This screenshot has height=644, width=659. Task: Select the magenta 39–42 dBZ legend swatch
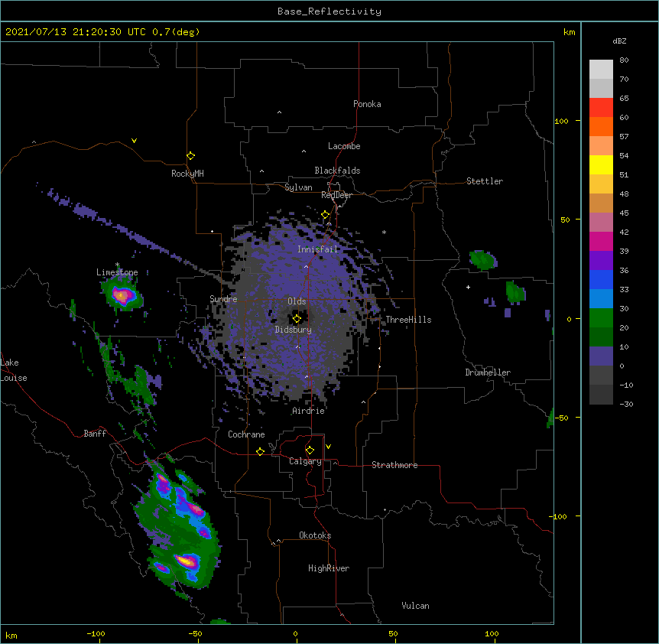click(601, 241)
